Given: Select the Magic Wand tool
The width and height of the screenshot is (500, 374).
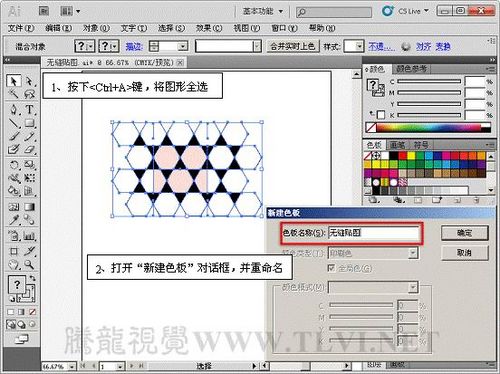Looking at the screenshot, I should [14, 94].
